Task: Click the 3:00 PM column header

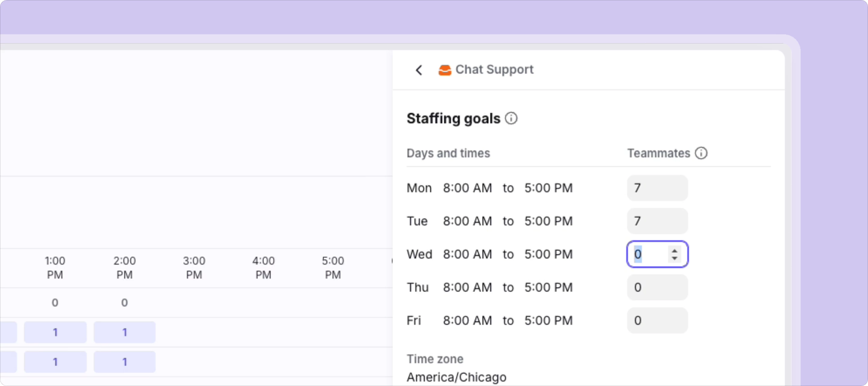Action: click(194, 268)
